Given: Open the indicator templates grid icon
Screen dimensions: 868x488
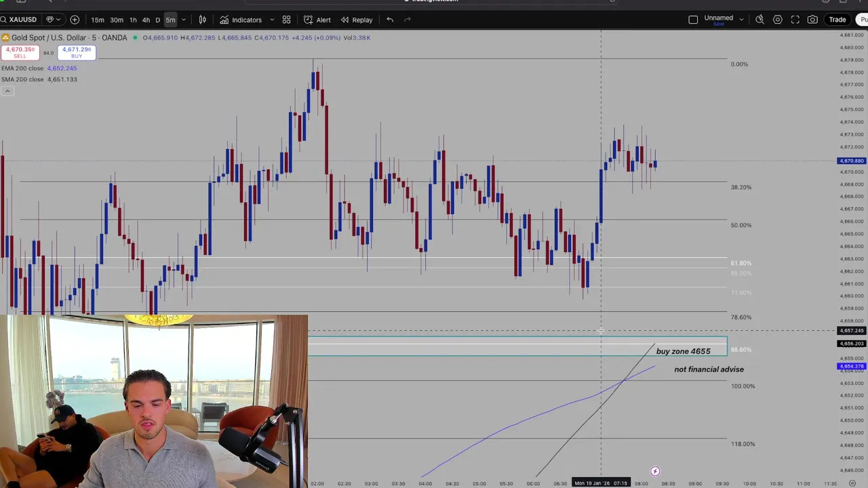Looking at the screenshot, I should point(286,20).
